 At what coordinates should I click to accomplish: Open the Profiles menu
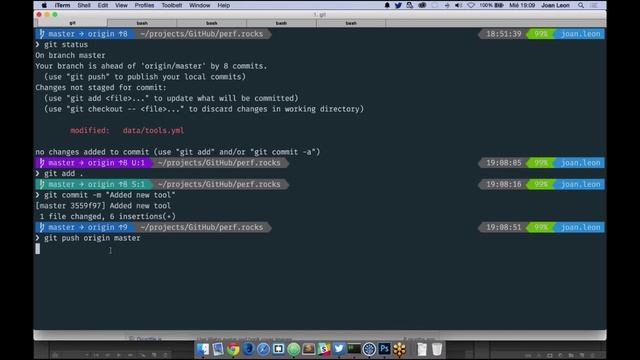(x=144, y=5)
